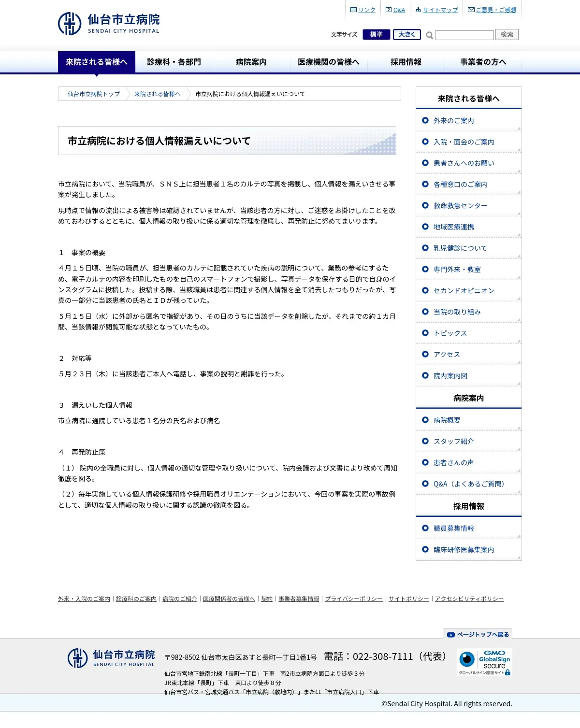Open the ご意見・ご感想 header link
The height and width of the screenshot is (728, 580).
point(496,10)
